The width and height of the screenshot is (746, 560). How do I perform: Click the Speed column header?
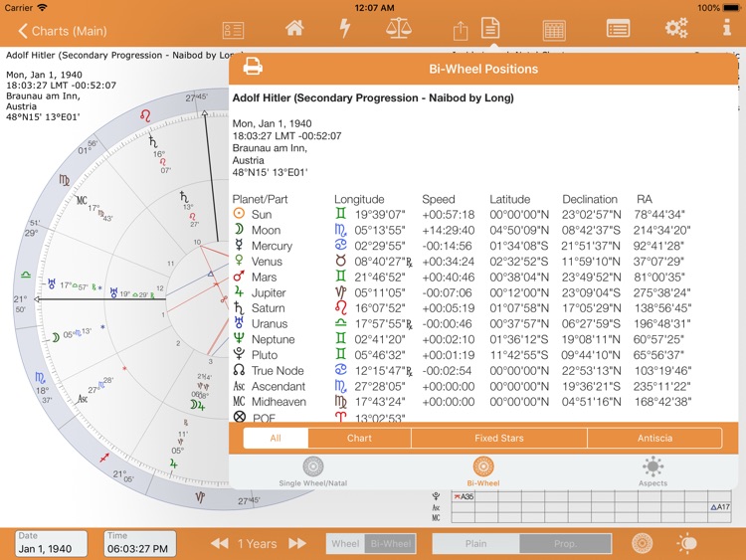tap(439, 199)
